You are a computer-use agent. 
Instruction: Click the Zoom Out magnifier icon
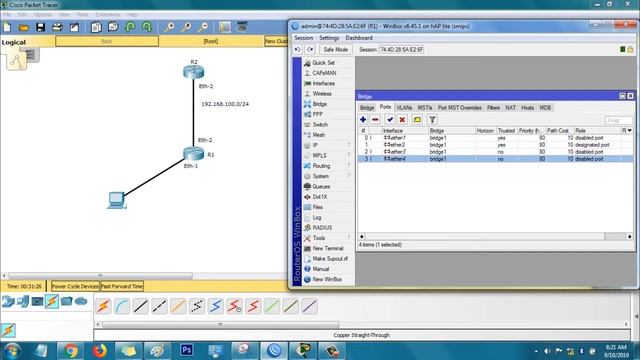click(203, 27)
